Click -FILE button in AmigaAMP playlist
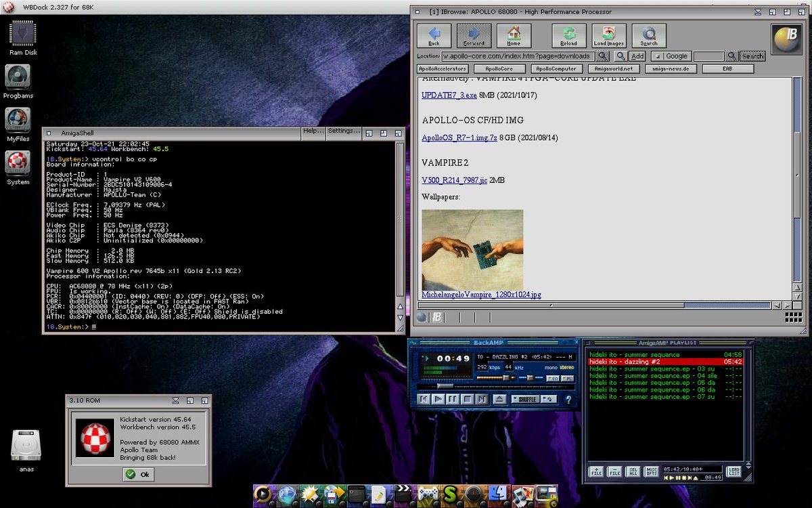 (x=614, y=471)
